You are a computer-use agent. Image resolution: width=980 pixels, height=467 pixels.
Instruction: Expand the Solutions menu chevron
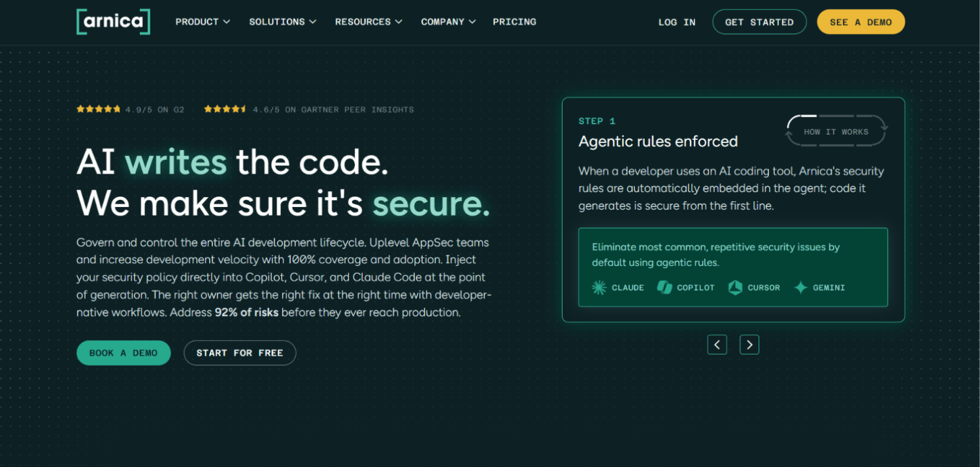point(313,22)
